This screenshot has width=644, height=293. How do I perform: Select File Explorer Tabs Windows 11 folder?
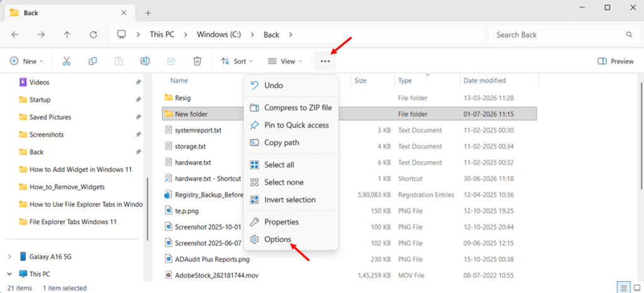point(73,222)
